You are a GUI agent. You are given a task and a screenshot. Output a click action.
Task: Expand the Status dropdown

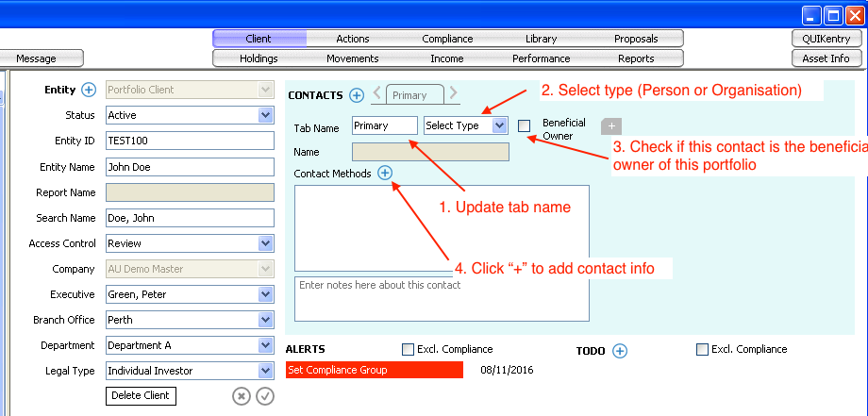[x=265, y=115]
